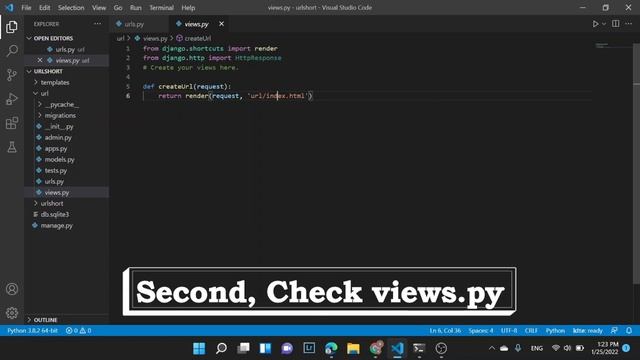Open the Go menu
The image size is (640, 360).
(118, 8)
